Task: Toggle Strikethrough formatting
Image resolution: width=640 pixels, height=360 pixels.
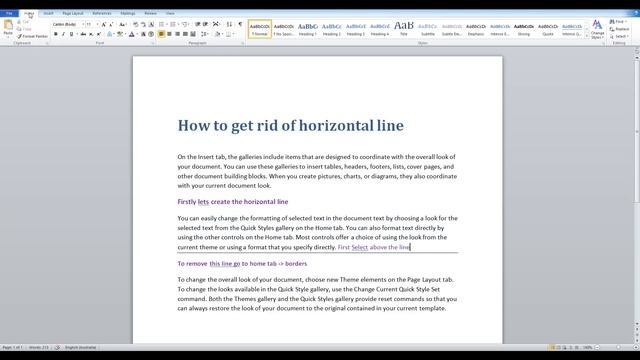Action: click(83, 34)
